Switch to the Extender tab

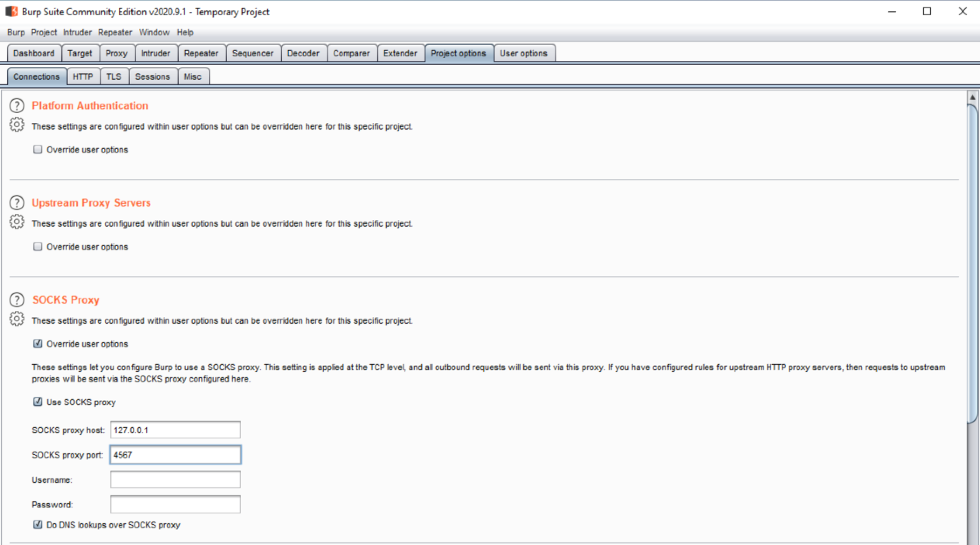point(400,53)
